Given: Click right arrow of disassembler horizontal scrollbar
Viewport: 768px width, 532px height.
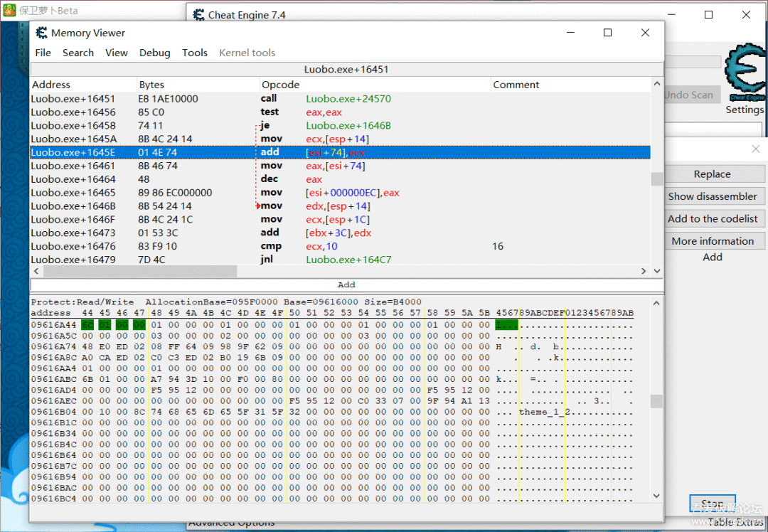Looking at the screenshot, I should tap(644, 271).
